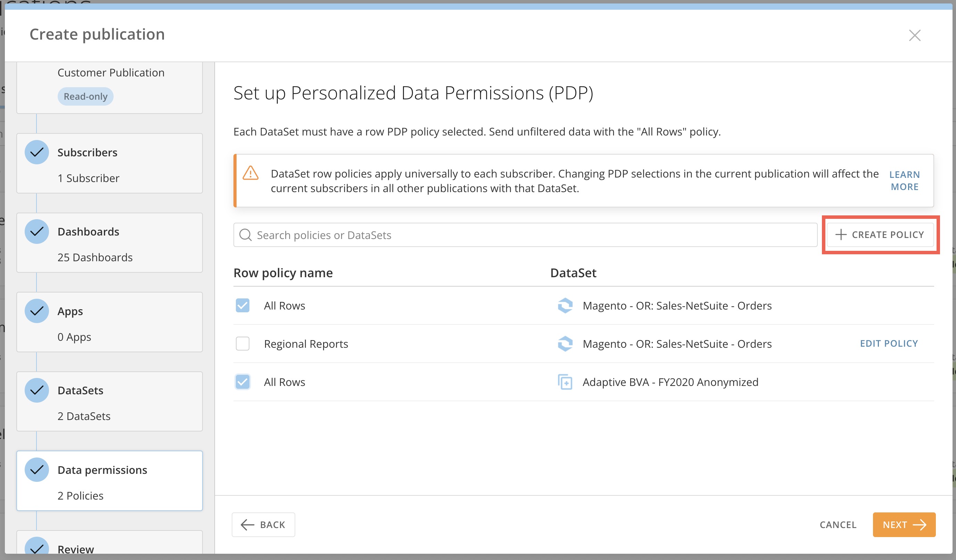
Task: Click the Data permissions step checkmark icon
Action: [x=37, y=470]
